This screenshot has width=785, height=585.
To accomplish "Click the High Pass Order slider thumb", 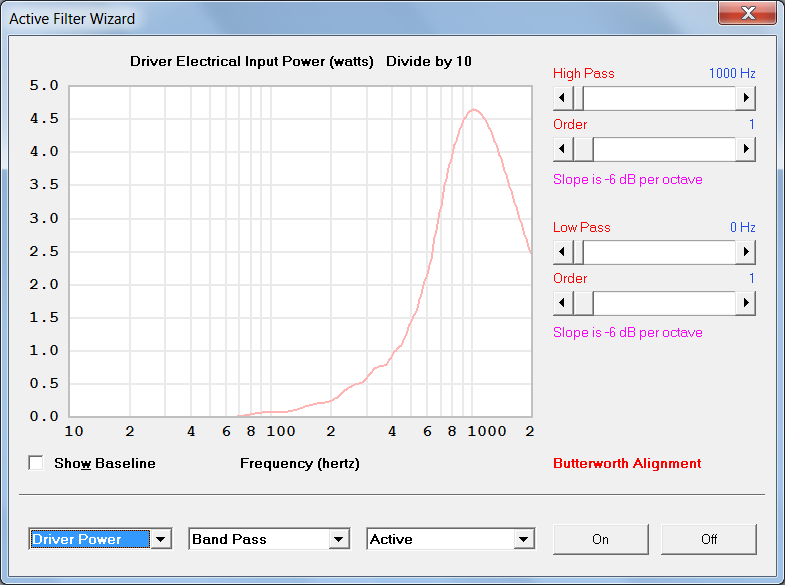I will (583, 149).
